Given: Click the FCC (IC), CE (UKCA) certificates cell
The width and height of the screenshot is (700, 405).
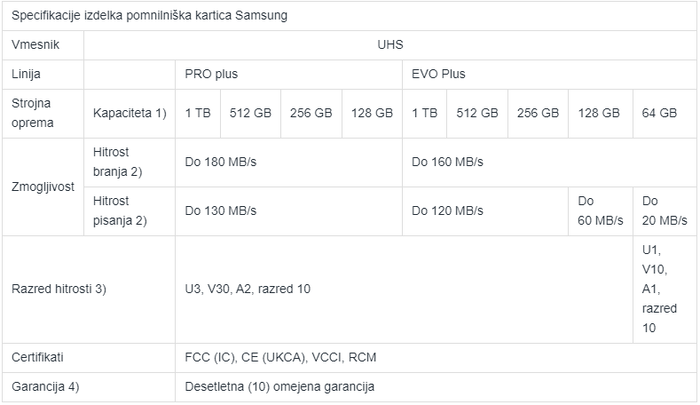Looking at the screenshot, I should pyautogui.click(x=281, y=357).
